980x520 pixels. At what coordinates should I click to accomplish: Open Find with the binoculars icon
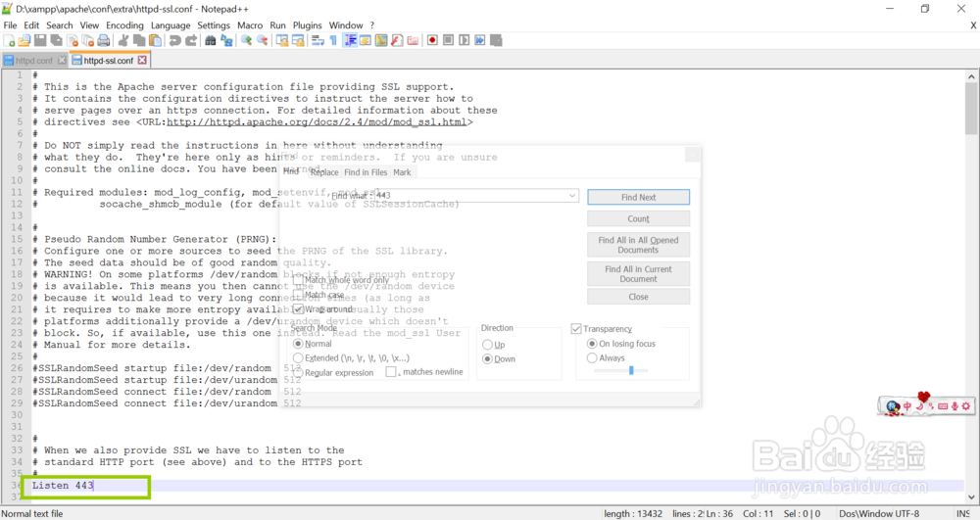tap(211, 40)
